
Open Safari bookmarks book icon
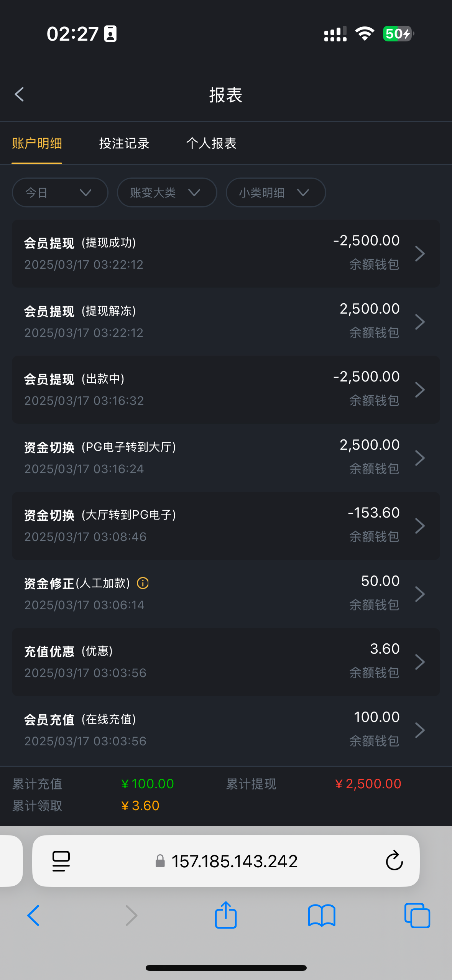point(322,915)
